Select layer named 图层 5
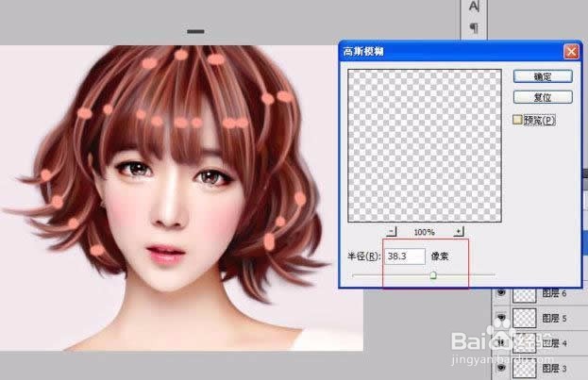 coord(554,319)
